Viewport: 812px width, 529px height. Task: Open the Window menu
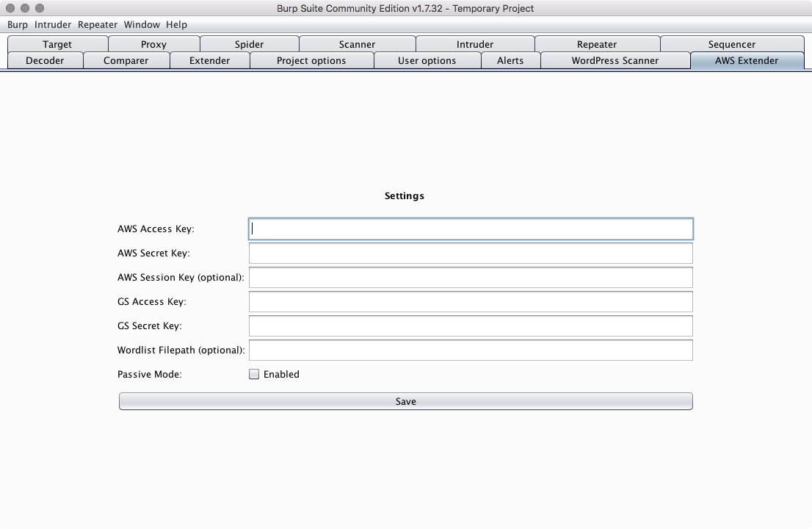pos(142,24)
